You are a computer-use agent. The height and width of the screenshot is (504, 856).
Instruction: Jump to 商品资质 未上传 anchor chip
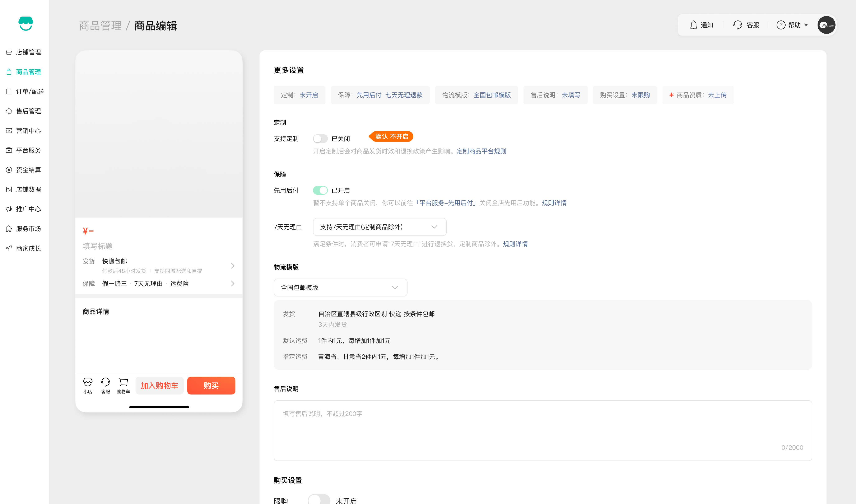click(x=698, y=95)
